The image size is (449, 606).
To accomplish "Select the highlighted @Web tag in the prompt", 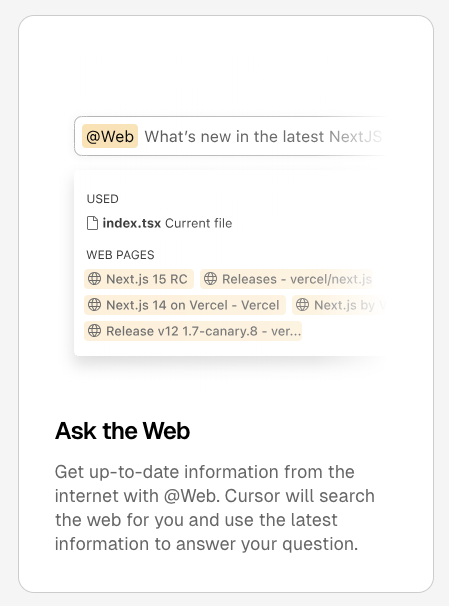I will coord(110,136).
